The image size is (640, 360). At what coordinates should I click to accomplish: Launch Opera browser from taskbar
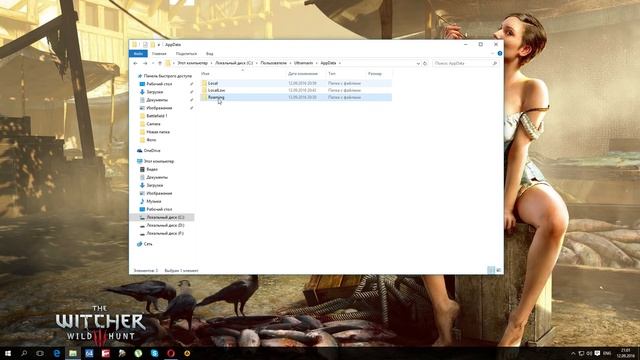coord(171,353)
